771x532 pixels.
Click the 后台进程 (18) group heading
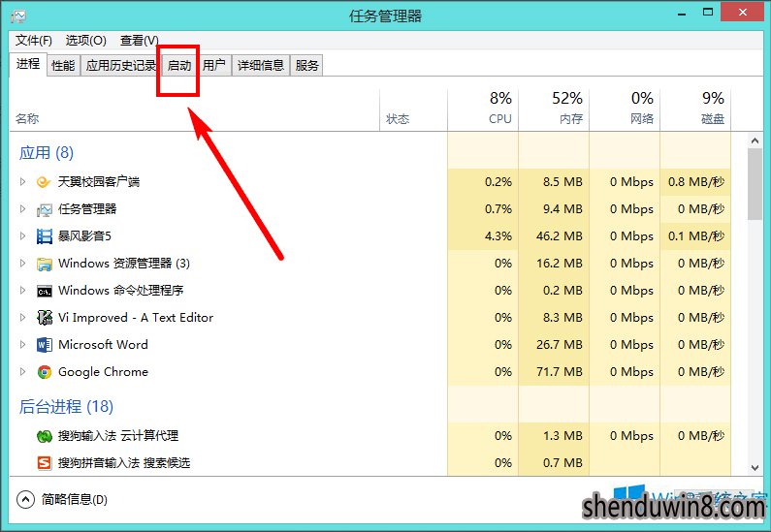(x=66, y=406)
